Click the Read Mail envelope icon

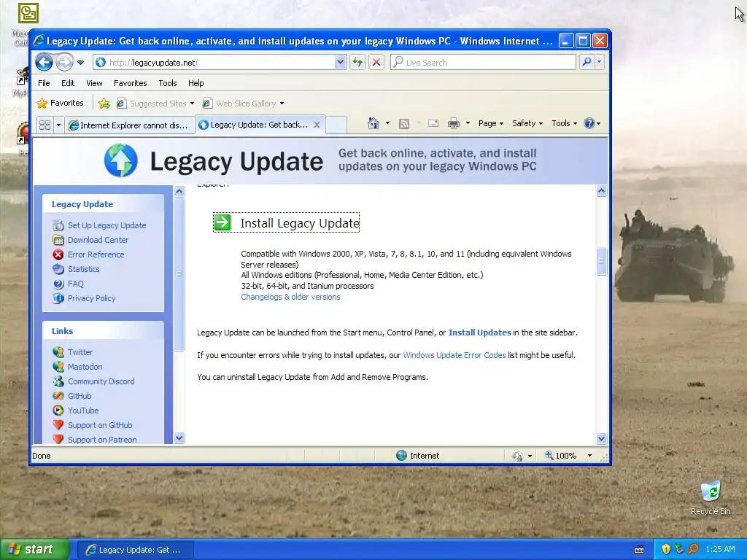coord(433,123)
